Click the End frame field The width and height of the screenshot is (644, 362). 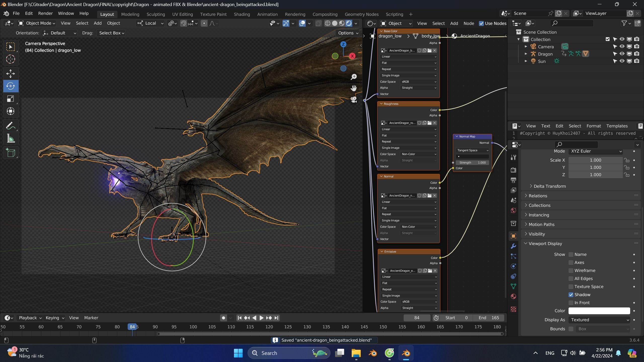(489, 318)
